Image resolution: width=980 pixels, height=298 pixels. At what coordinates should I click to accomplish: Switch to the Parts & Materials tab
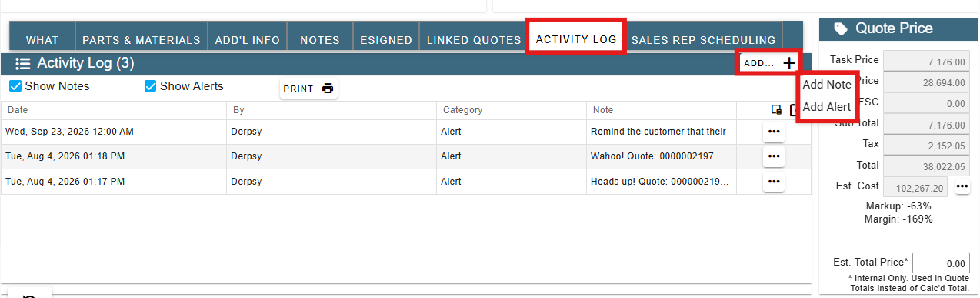(x=142, y=39)
